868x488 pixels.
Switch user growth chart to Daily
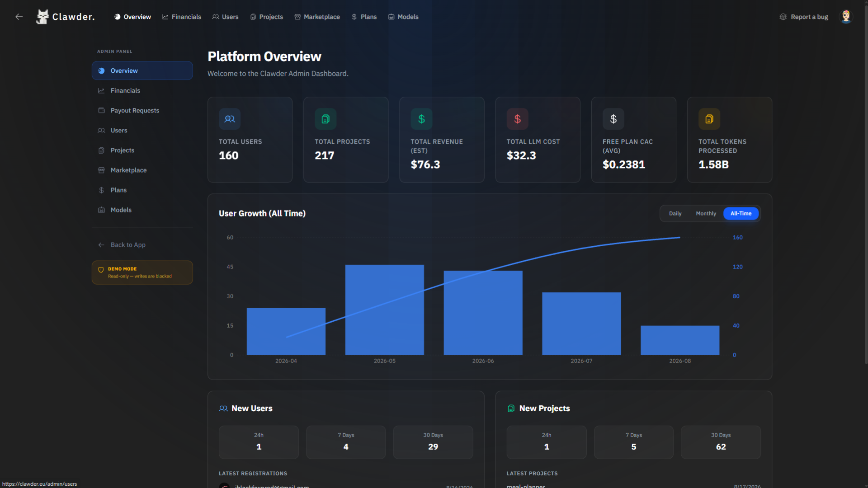675,213
